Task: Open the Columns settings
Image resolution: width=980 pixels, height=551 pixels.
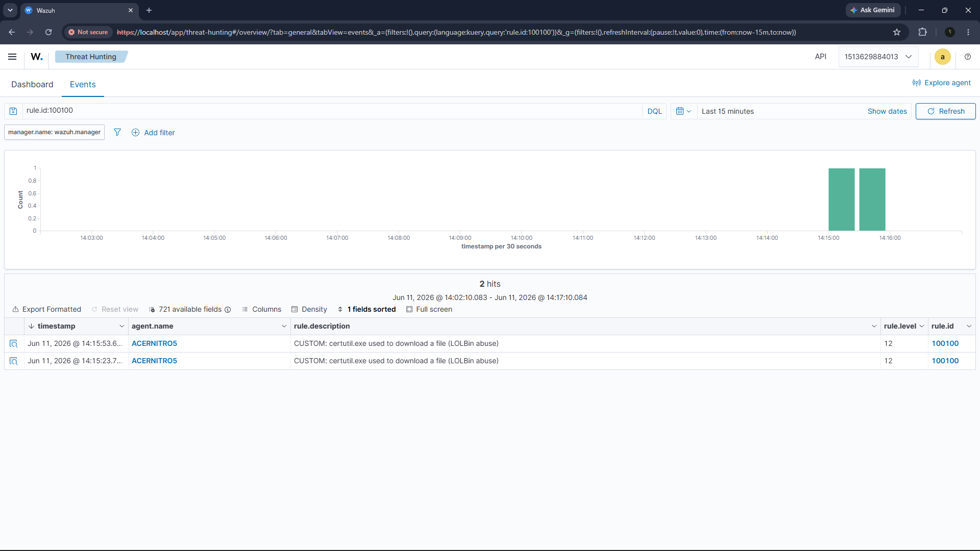Action: coord(261,310)
